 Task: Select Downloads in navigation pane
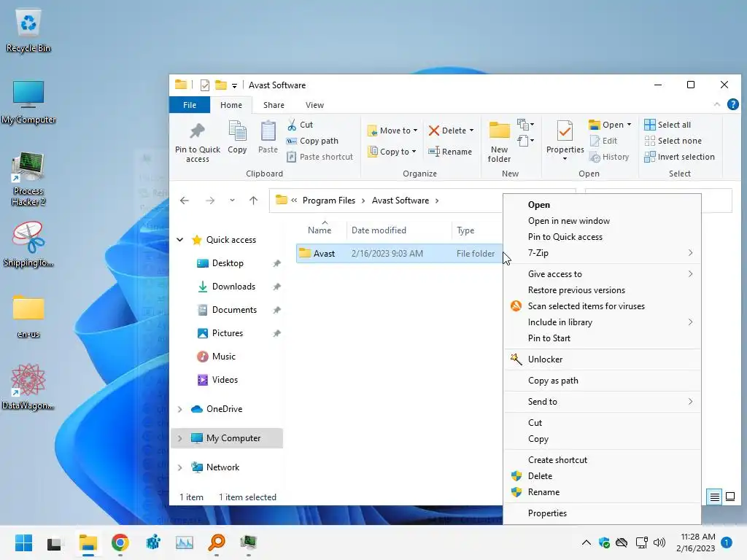pyautogui.click(x=233, y=287)
